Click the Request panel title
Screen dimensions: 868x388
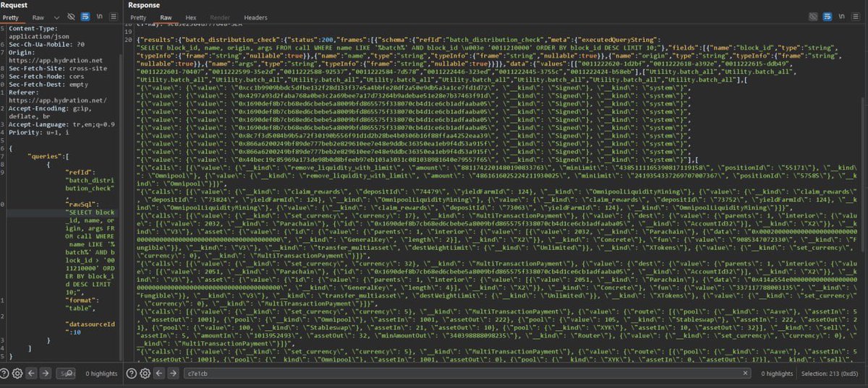(14, 5)
